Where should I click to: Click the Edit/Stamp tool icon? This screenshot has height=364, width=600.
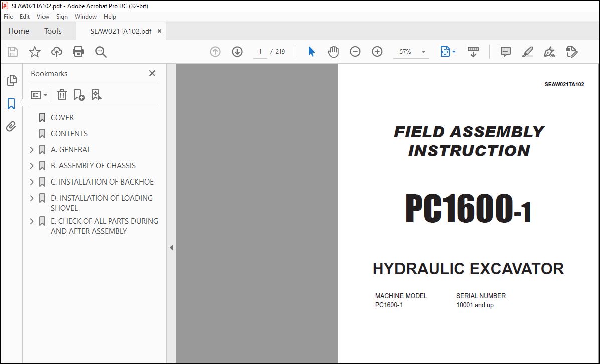pos(572,52)
